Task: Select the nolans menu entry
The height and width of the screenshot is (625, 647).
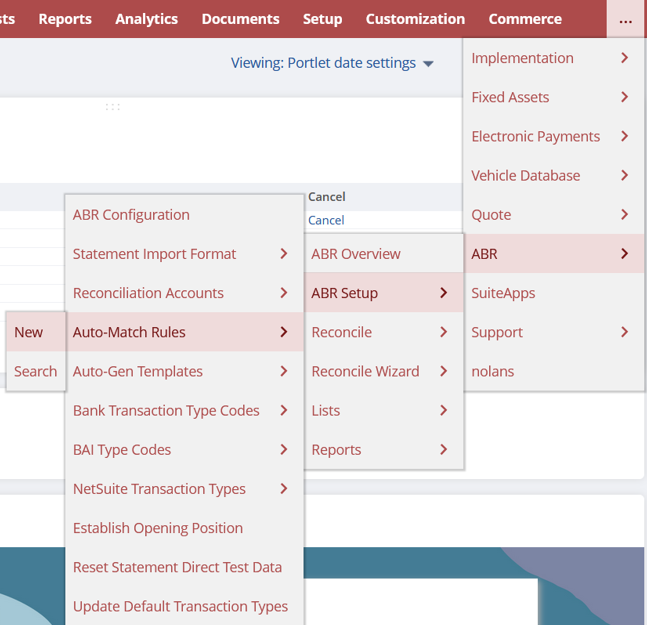Action: point(492,371)
